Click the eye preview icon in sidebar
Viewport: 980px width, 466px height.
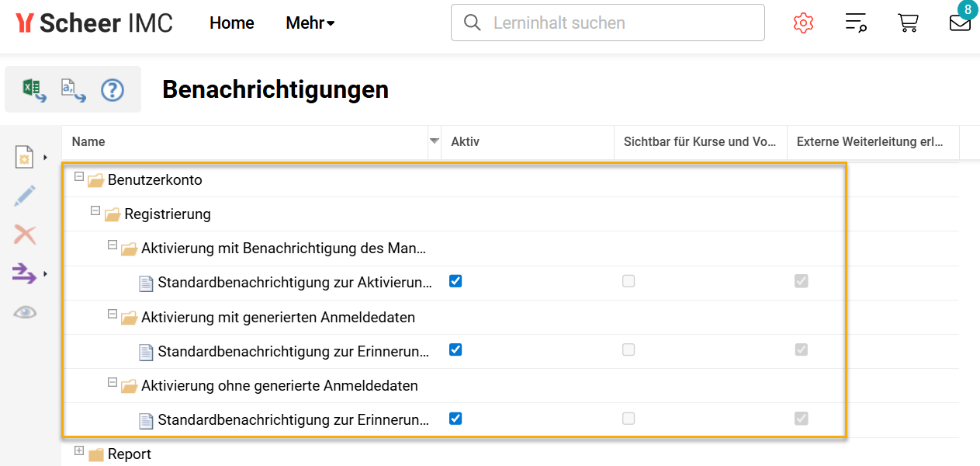(x=24, y=311)
